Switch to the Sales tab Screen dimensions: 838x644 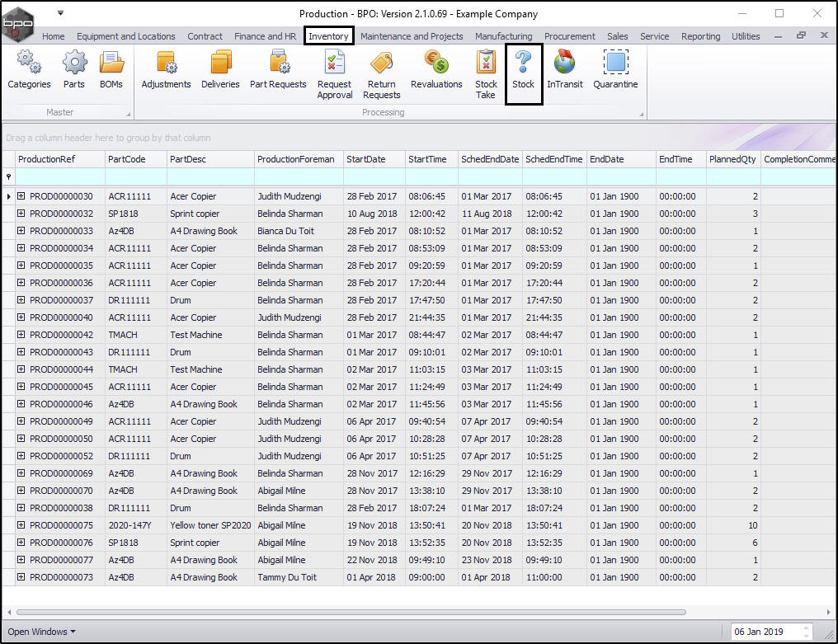point(617,36)
